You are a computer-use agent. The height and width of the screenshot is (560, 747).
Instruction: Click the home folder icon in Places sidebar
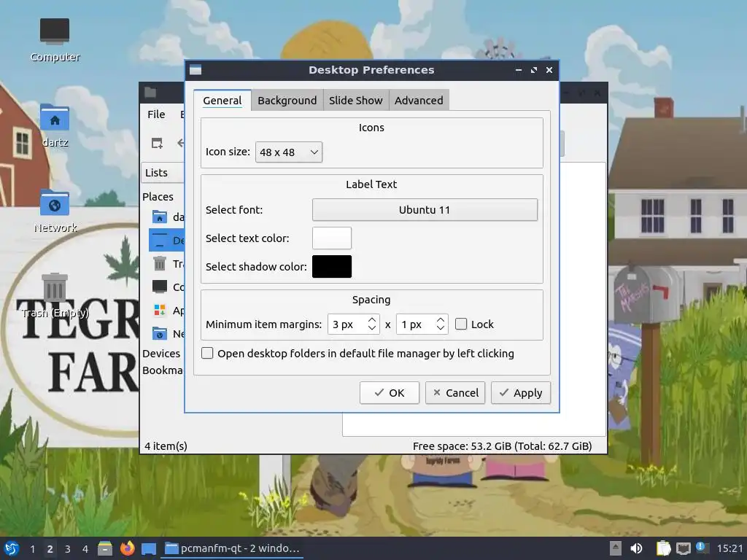(160, 217)
